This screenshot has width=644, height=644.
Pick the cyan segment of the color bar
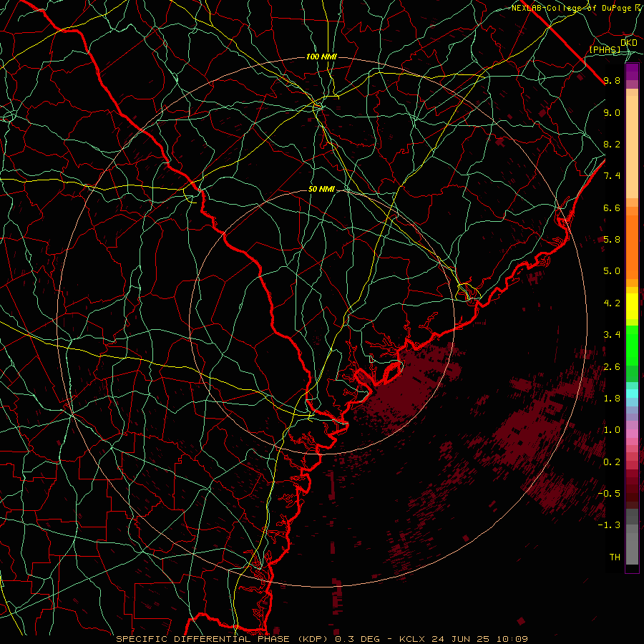point(632,394)
